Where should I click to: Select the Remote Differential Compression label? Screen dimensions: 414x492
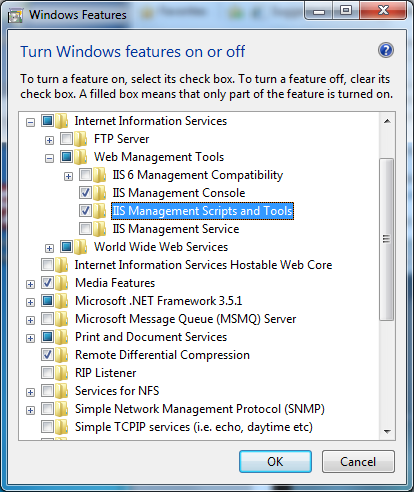point(162,355)
